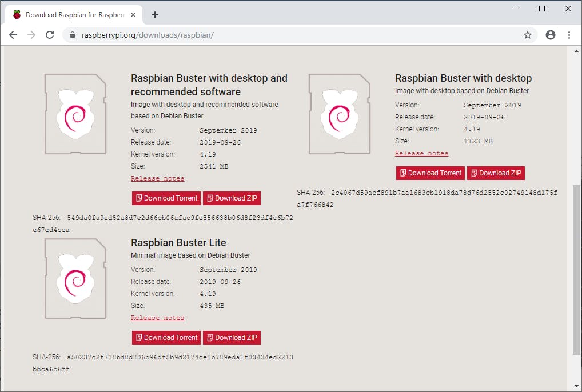Download Torrent for Raspbian Buster with desktop
582x392 pixels.
pos(430,173)
